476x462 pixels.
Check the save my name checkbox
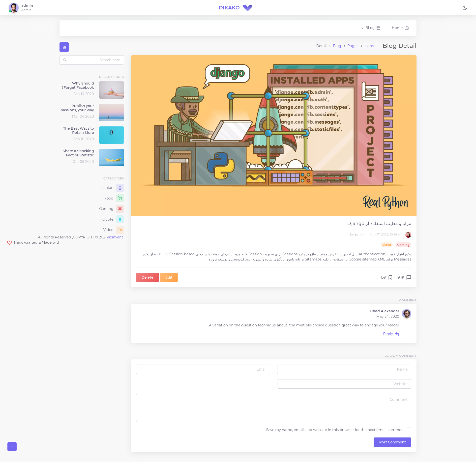(409, 430)
